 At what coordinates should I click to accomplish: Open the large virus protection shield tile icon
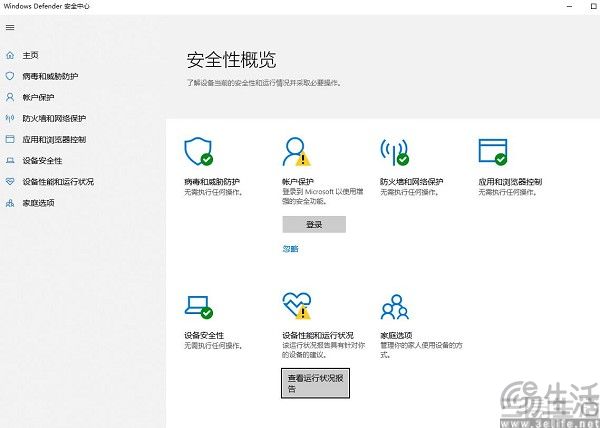[x=199, y=151]
